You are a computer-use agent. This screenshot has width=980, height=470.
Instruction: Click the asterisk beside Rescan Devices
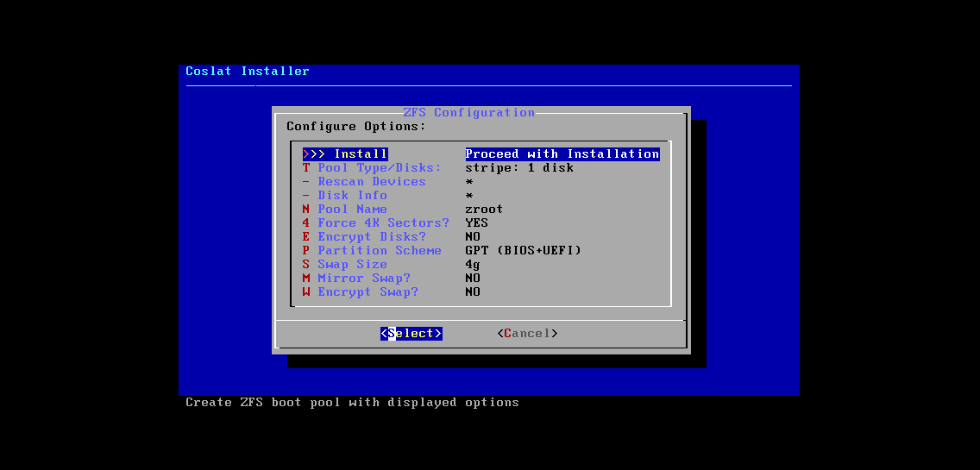(x=469, y=182)
